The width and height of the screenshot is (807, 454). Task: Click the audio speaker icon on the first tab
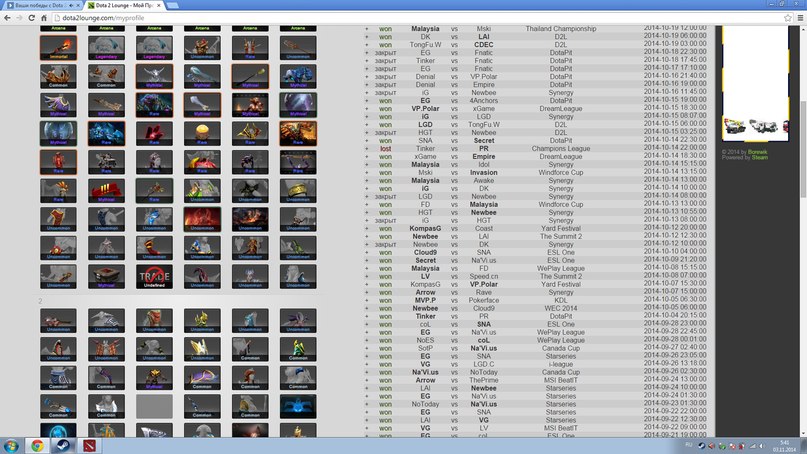click(71, 5)
